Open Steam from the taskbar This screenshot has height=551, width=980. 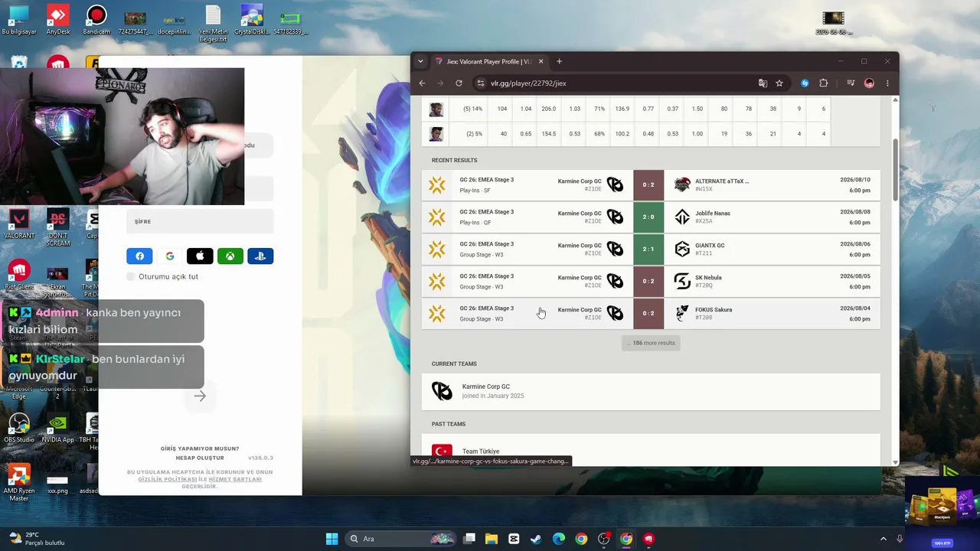(x=536, y=539)
